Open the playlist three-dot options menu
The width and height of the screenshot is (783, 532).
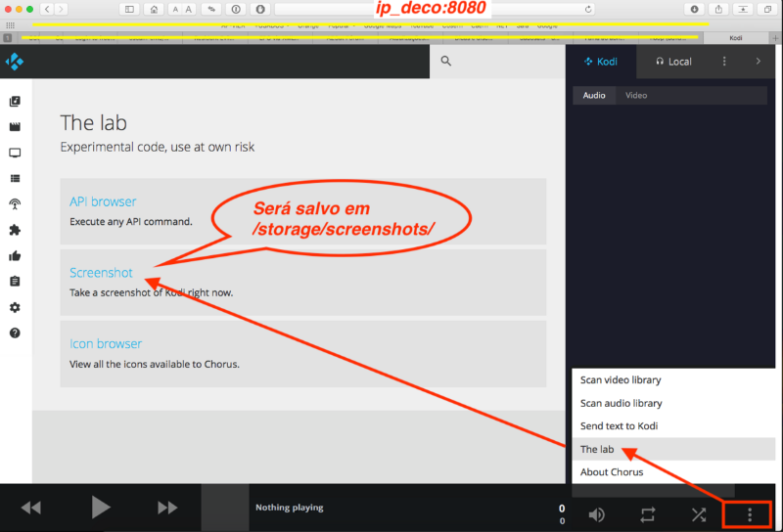click(x=724, y=61)
